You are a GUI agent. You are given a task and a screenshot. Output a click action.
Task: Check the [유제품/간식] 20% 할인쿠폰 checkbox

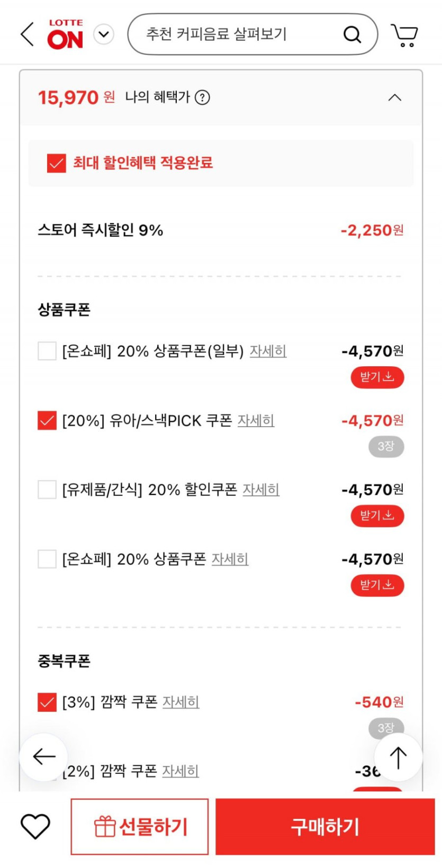pyautogui.click(x=47, y=490)
